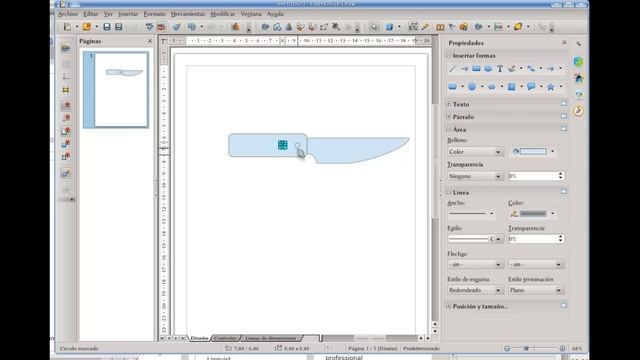
Task: Open more options for Párrafo section
Action: 564,116
